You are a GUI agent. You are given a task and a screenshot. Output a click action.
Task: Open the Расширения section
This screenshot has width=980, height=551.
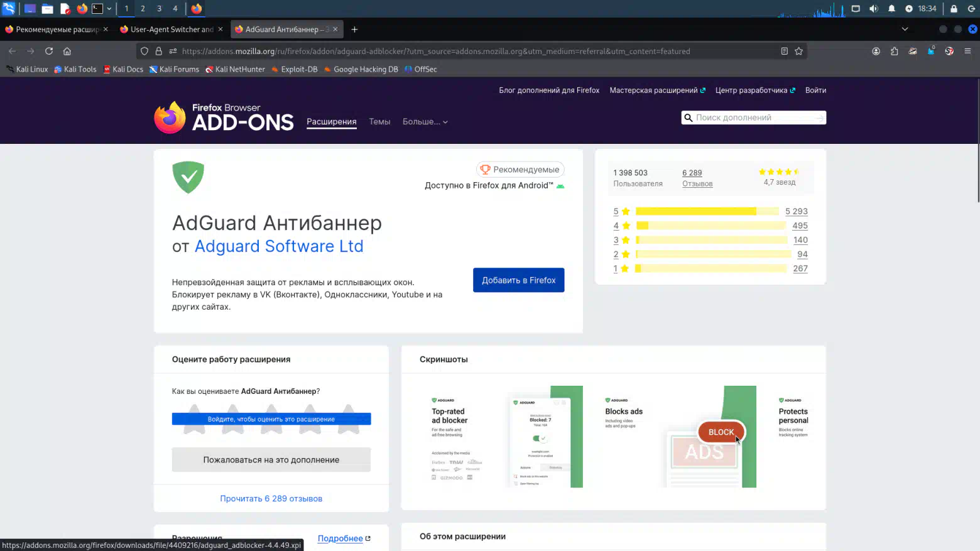pyautogui.click(x=332, y=122)
